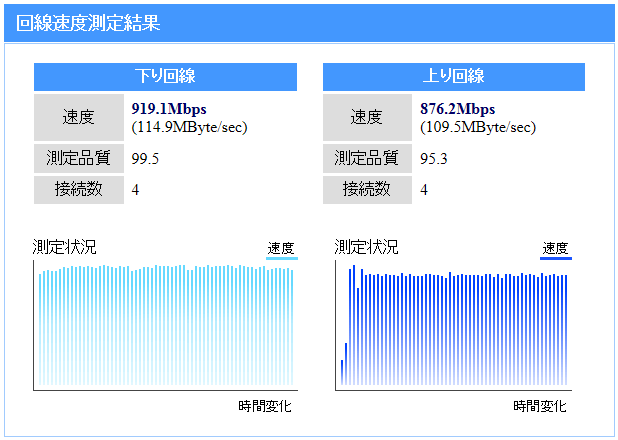Click the 99.5 download quality value

(x=145, y=158)
